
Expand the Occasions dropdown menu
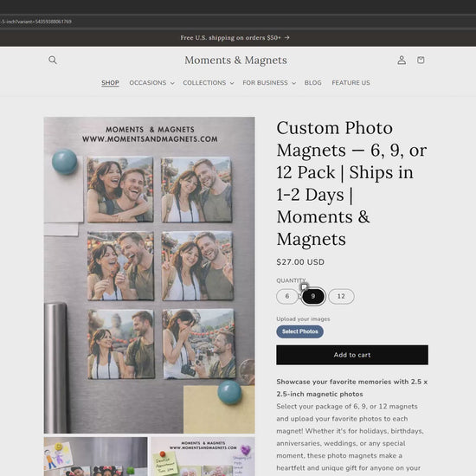(151, 82)
